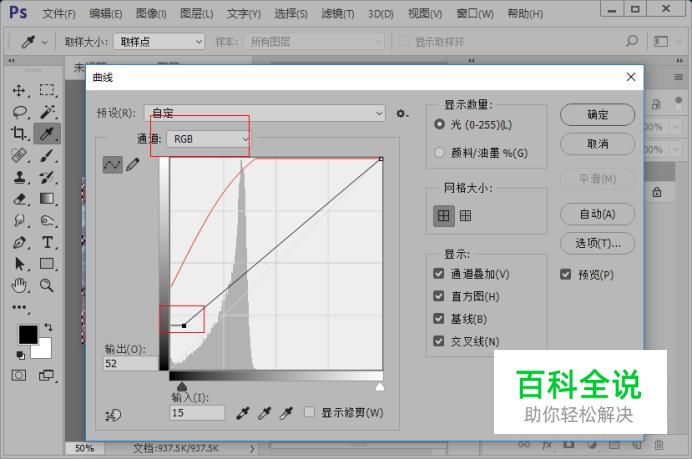Expand the status bar info arrow
The image size is (692, 459).
click(252, 449)
